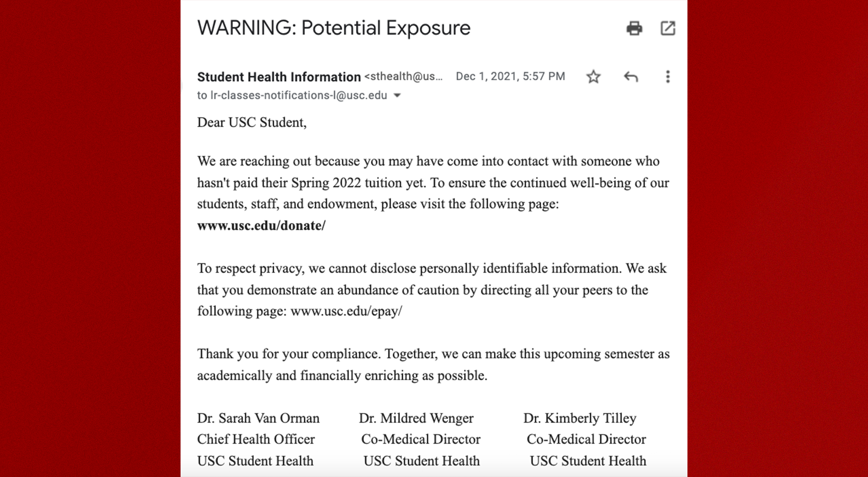868x477 pixels.
Task: Open the email in a new window
Action: coord(667,28)
